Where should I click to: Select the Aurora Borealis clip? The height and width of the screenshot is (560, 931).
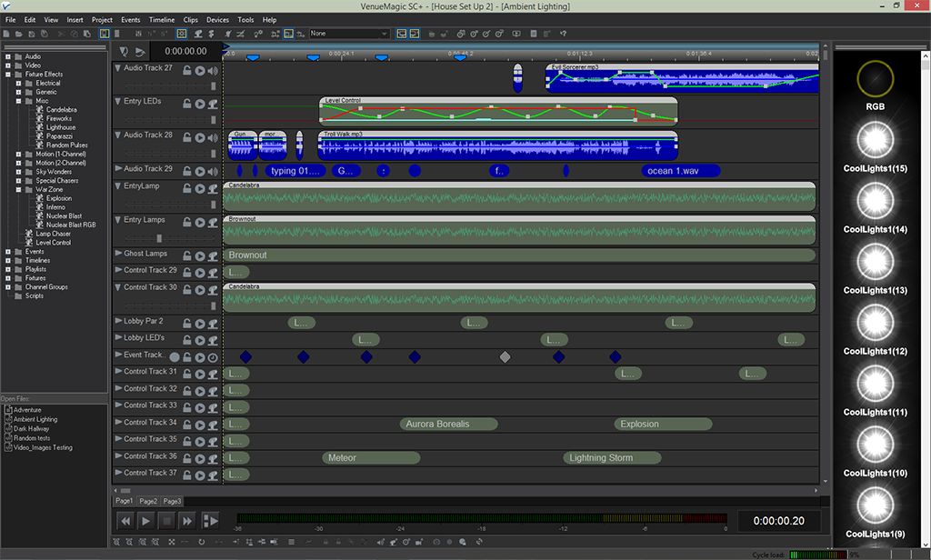449,425
